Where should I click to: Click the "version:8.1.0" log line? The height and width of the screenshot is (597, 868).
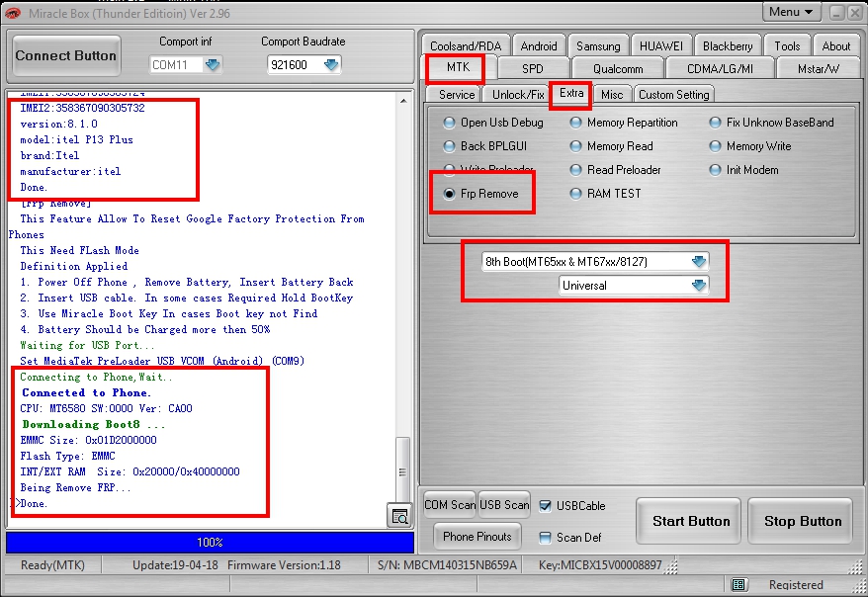58,124
